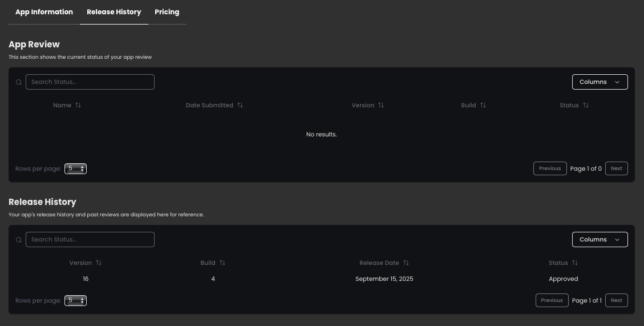
Task: Click Previous button in Release History
Action: (552, 300)
